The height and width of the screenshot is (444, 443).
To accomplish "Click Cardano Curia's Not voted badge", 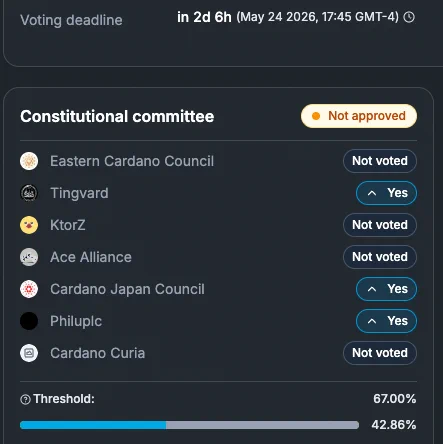I will coord(380,353).
